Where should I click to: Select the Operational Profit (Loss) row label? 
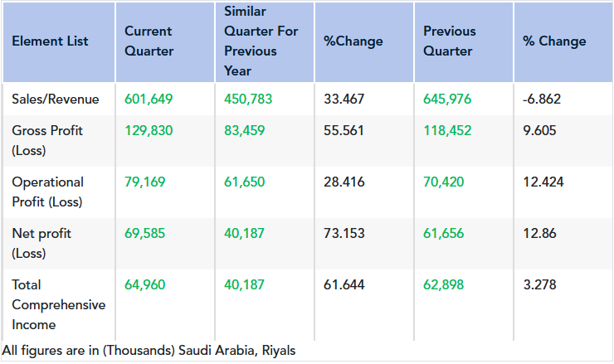pyautogui.click(x=48, y=192)
